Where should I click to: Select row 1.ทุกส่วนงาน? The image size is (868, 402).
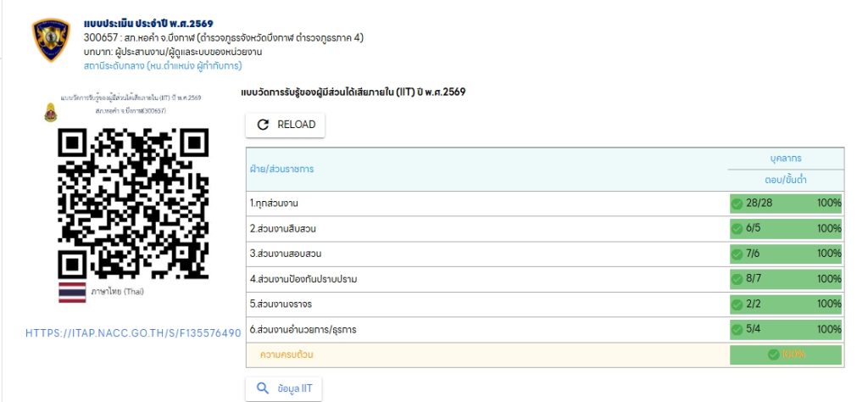pyautogui.click(x=545, y=204)
